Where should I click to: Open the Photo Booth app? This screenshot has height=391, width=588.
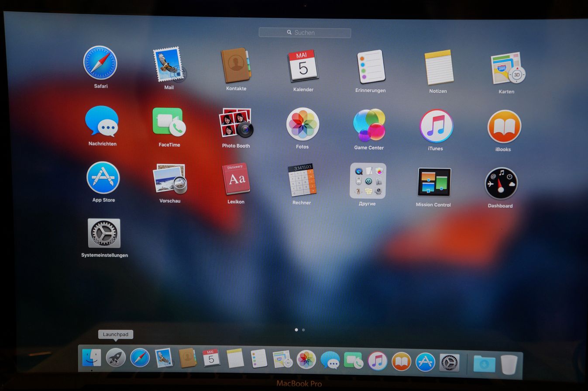236,124
